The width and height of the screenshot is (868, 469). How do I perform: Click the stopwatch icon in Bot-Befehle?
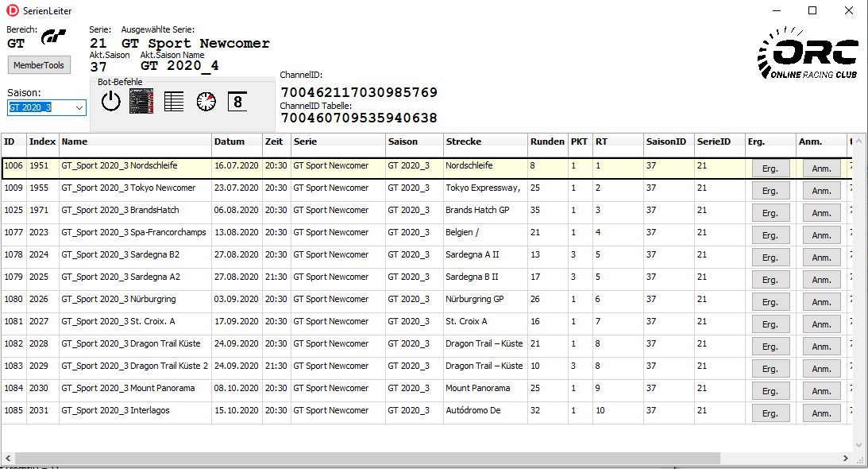point(206,101)
